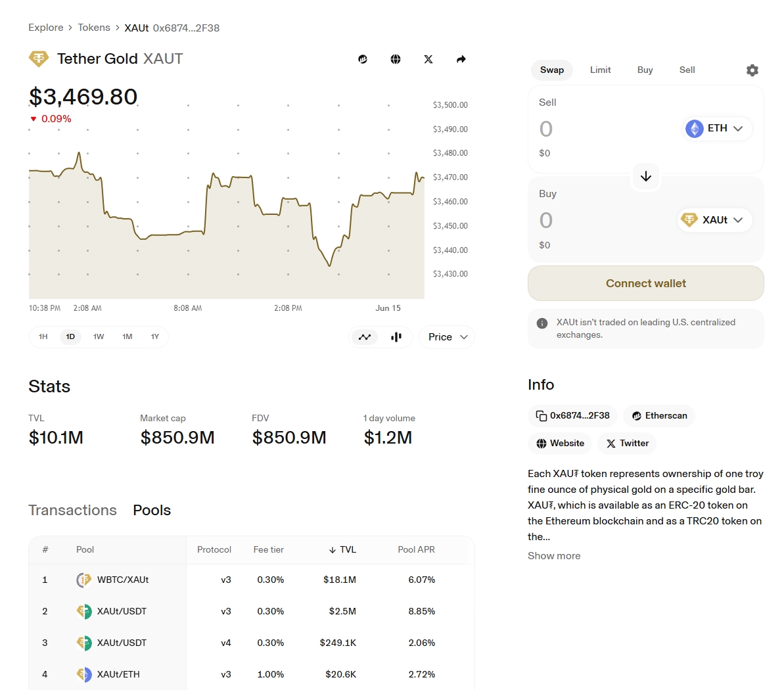The height and width of the screenshot is (690, 784).
Task: Expand description with Show more
Action: click(554, 556)
